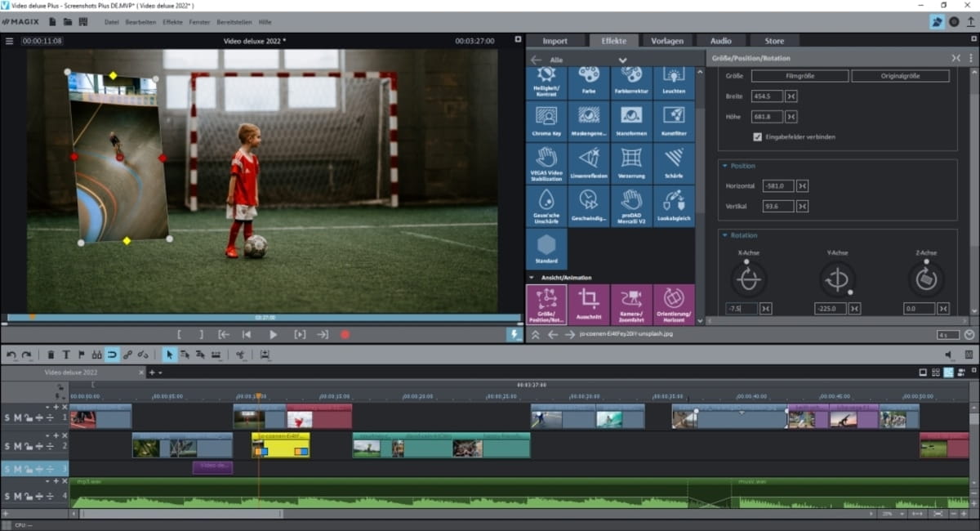
Task: Enable Eingabefelder verbinden checkbox
Action: (755, 136)
